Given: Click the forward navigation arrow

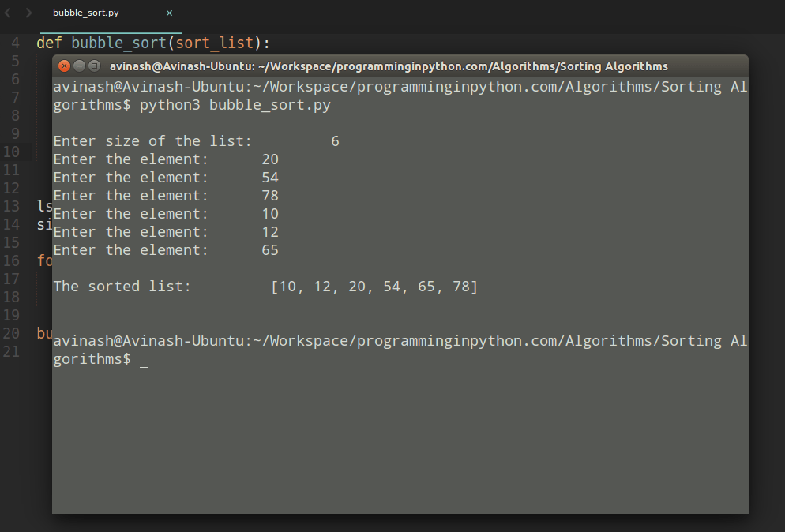Looking at the screenshot, I should tap(28, 13).
